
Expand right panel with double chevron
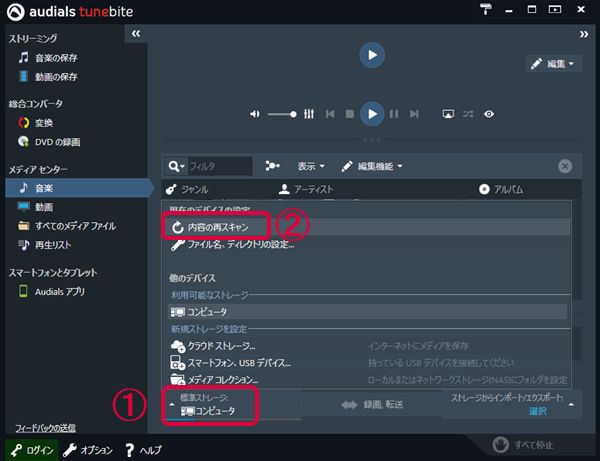[x=584, y=34]
